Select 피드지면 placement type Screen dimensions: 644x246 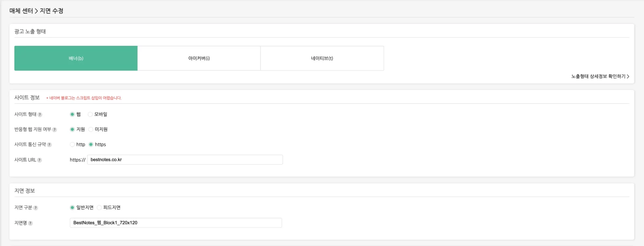[99, 208]
